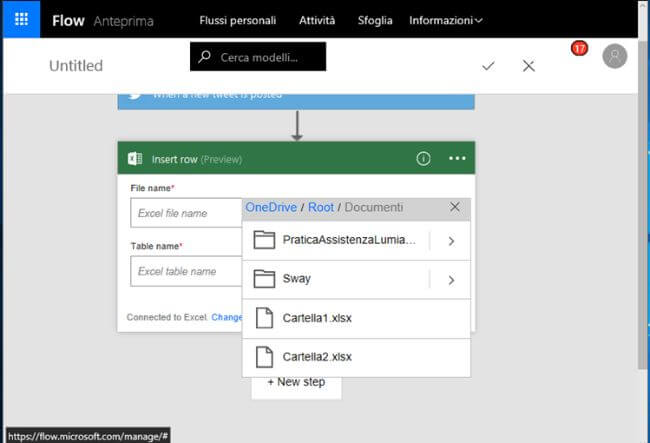This screenshot has height=443, width=650.
Task: Open info icon on Insert row
Action: (x=423, y=158)
